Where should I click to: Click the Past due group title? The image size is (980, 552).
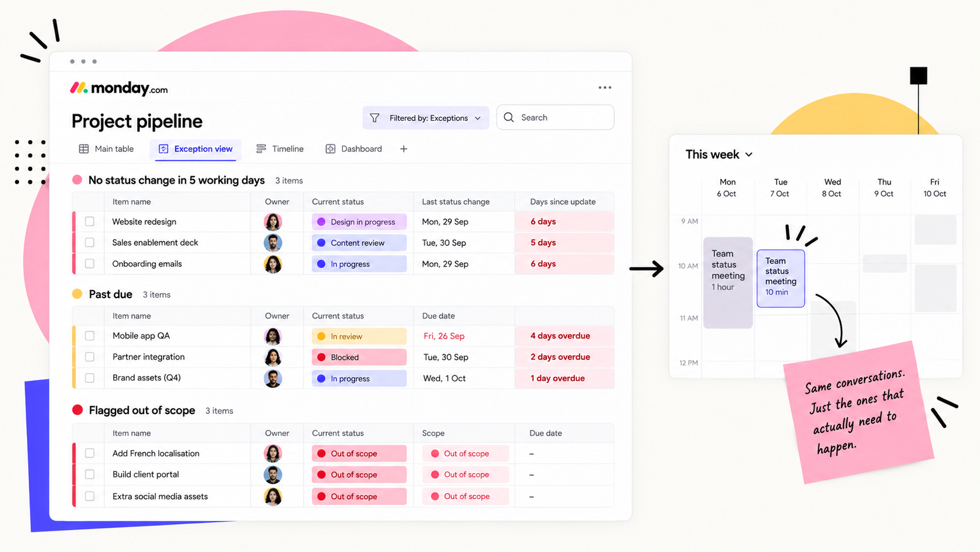111,294
